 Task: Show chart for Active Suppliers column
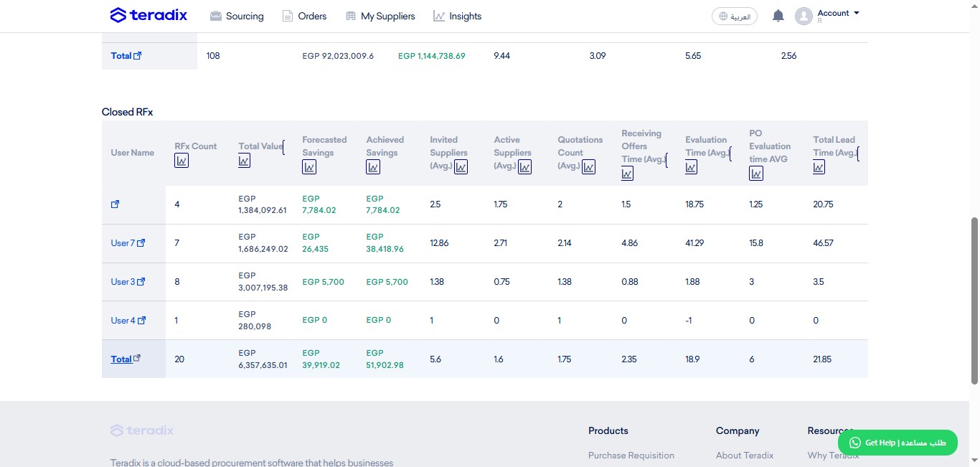525,167
